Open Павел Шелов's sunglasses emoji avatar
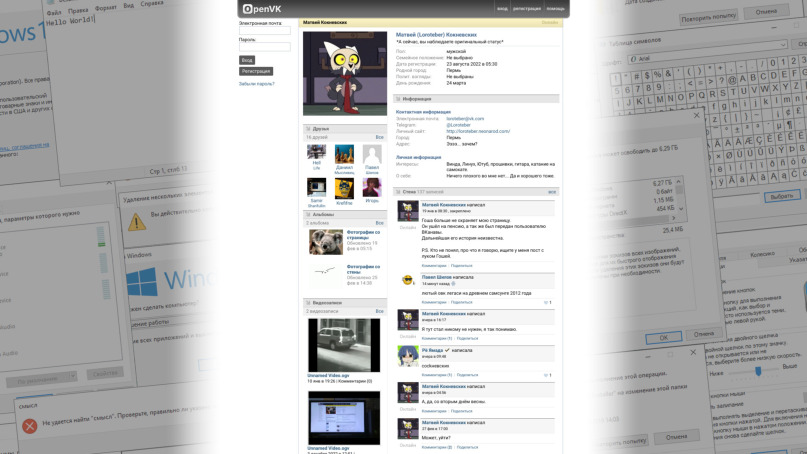The height and width of the screenshot is (454, 807). pyautogui.click(x=408, y=280)
